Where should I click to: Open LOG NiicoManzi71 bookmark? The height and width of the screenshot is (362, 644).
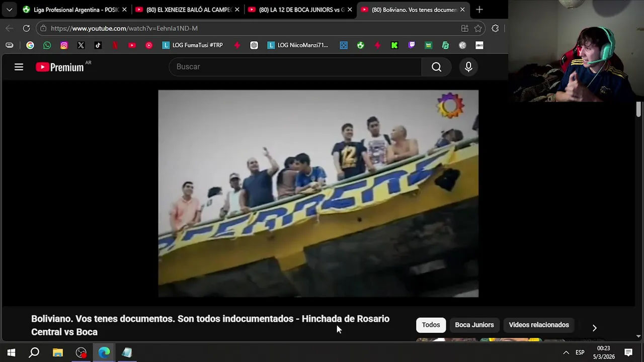(298, 45)
